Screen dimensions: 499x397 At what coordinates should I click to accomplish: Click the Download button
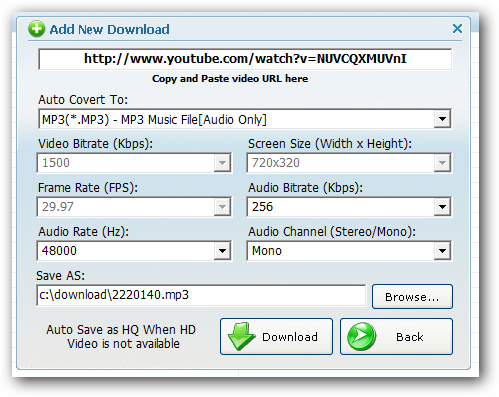[276, 337]
